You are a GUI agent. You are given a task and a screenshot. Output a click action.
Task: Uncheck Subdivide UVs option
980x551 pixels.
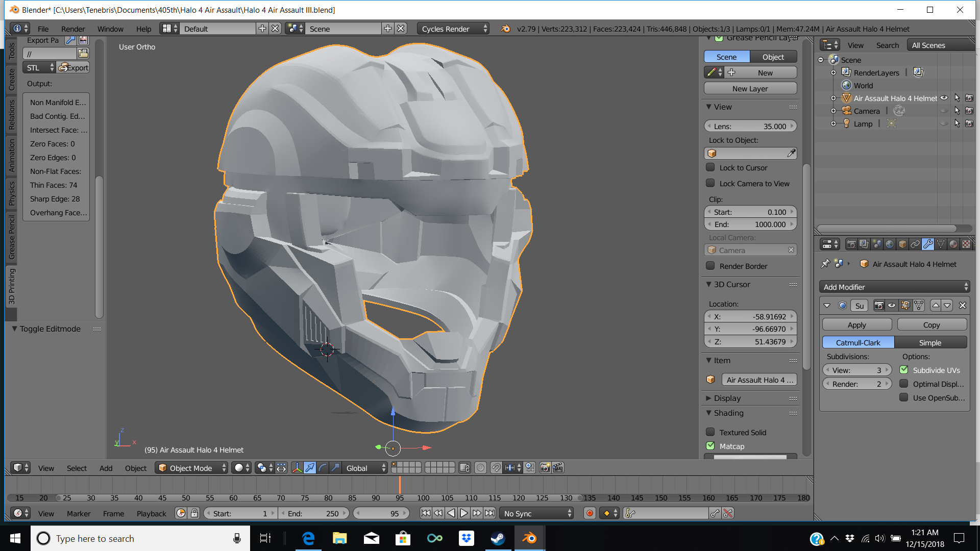point(903,370)
